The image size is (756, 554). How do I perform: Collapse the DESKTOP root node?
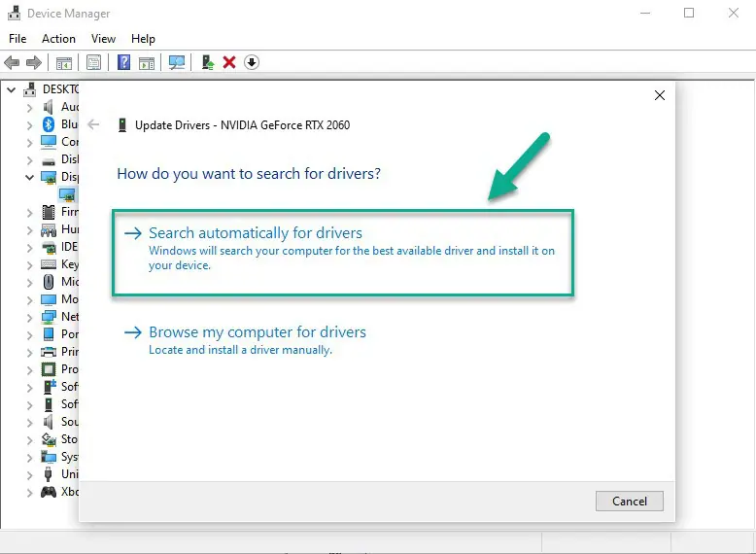[x=11, y=89]
